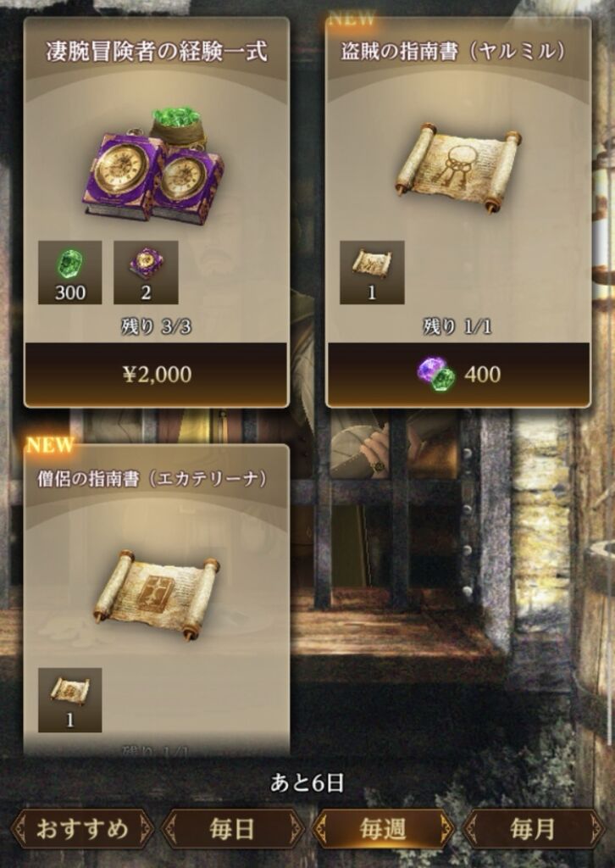615x868 pixels.
Task: Switch to the 毎日 tab
Action: point(232,829)
